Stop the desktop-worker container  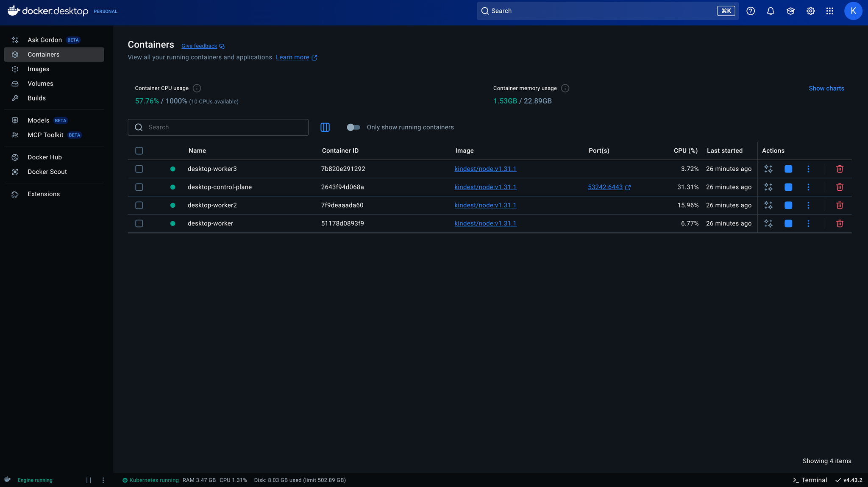(788, 223)
